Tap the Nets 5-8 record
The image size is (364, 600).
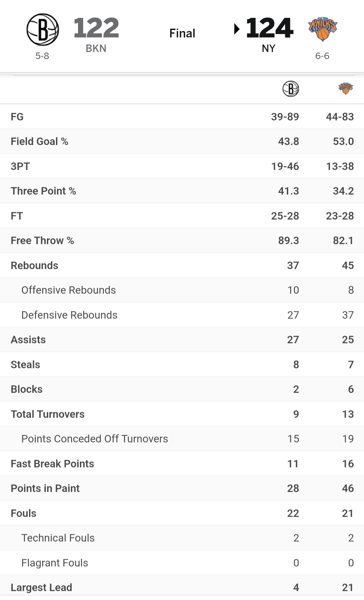tap(42, 56)
